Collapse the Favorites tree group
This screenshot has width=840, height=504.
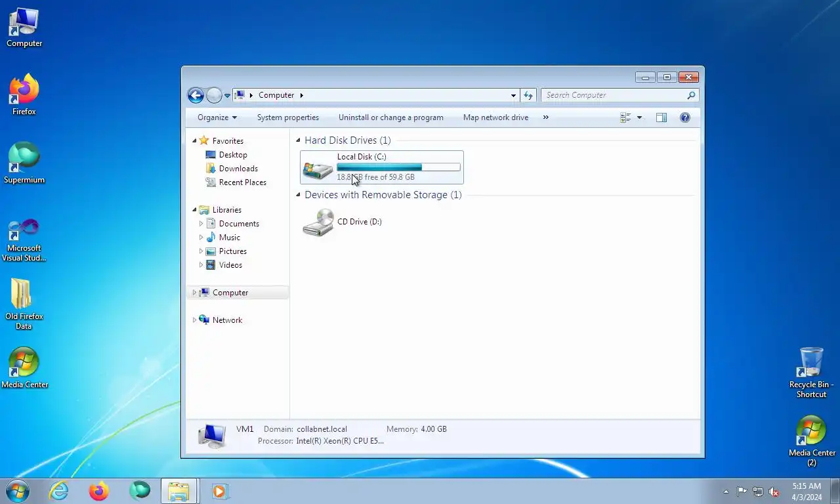coord(194,141)
